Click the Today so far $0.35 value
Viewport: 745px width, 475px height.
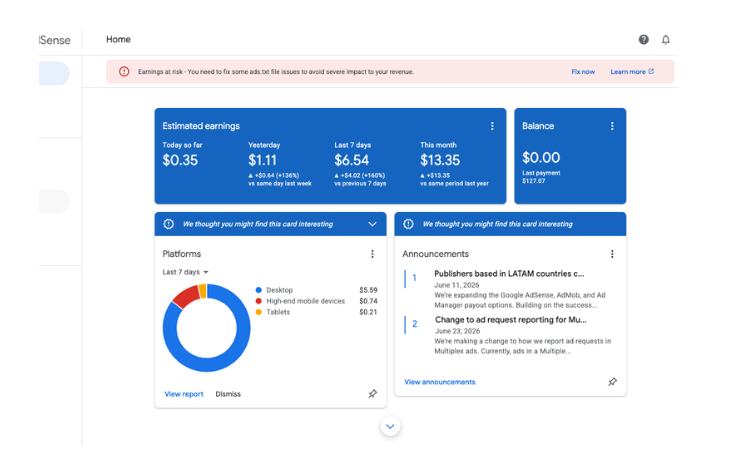(180, 160)
